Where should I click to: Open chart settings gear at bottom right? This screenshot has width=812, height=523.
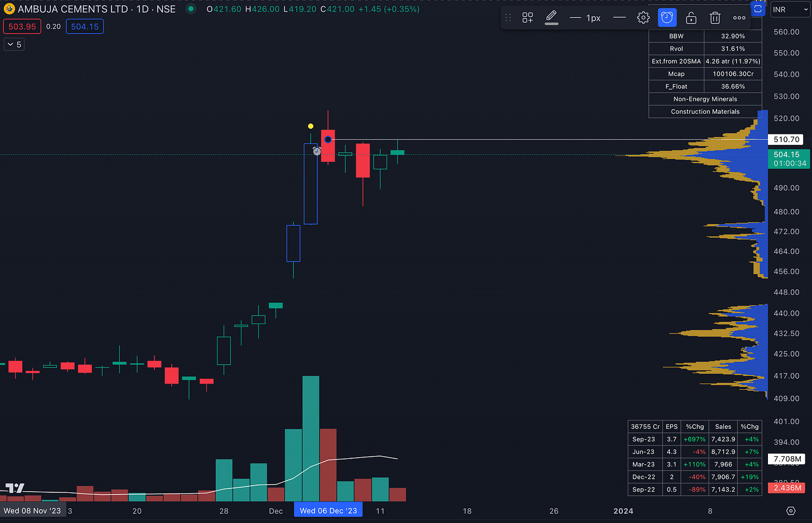click(x=790, y=511)
